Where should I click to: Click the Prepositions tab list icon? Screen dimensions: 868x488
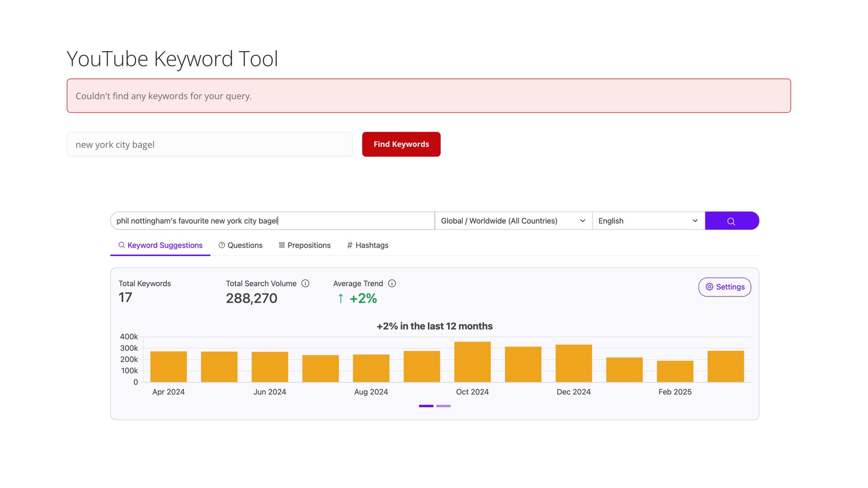(282, 245)
